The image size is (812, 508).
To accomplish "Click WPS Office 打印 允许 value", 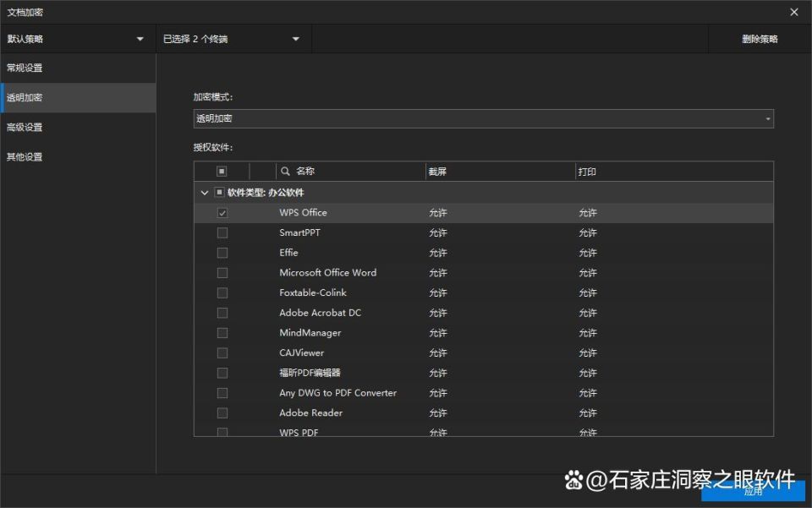I will click(x=587, y=213).
